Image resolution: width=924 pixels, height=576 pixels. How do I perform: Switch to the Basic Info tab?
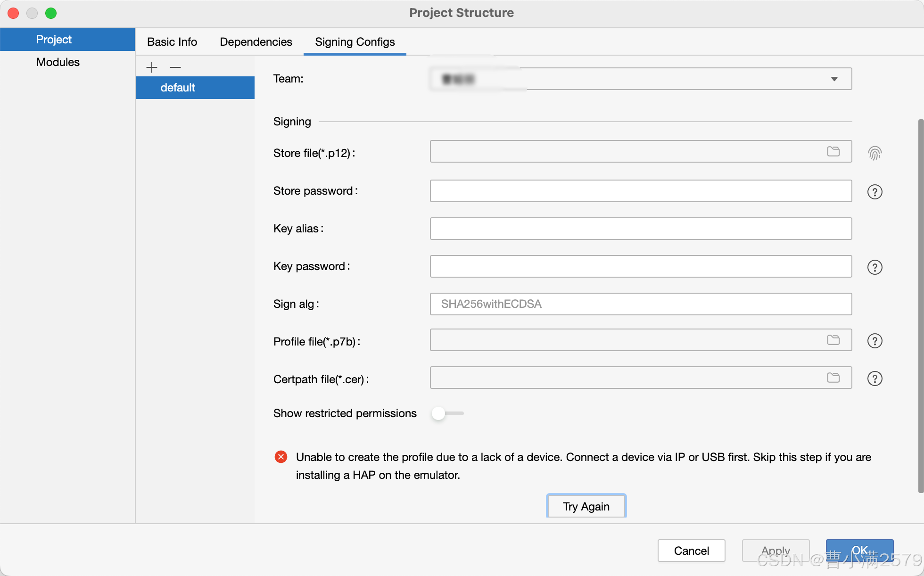(172, 42)
